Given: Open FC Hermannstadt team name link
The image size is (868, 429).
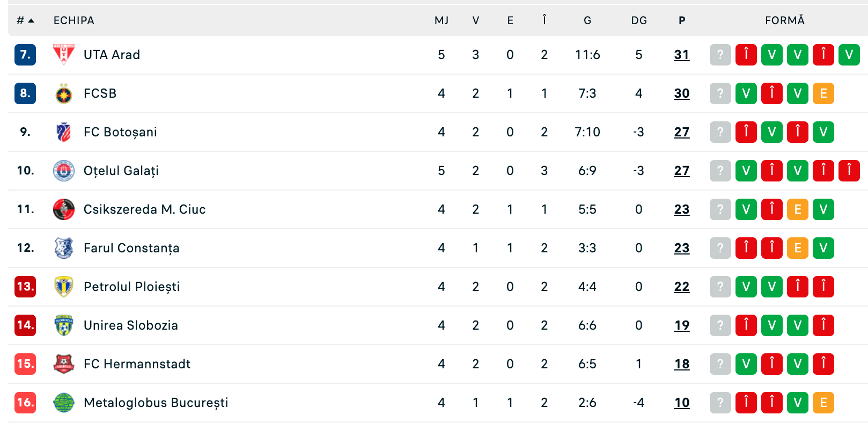Looking at the screenshot, I should point(137,364).
